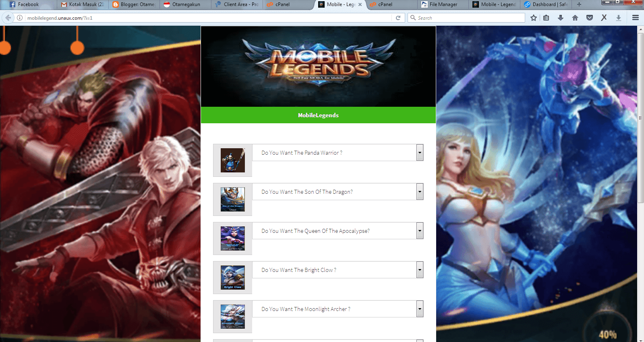The image size is (644, 342).
Task: Click the Bright Claw thumbnail image
Action: pos(233,278)
